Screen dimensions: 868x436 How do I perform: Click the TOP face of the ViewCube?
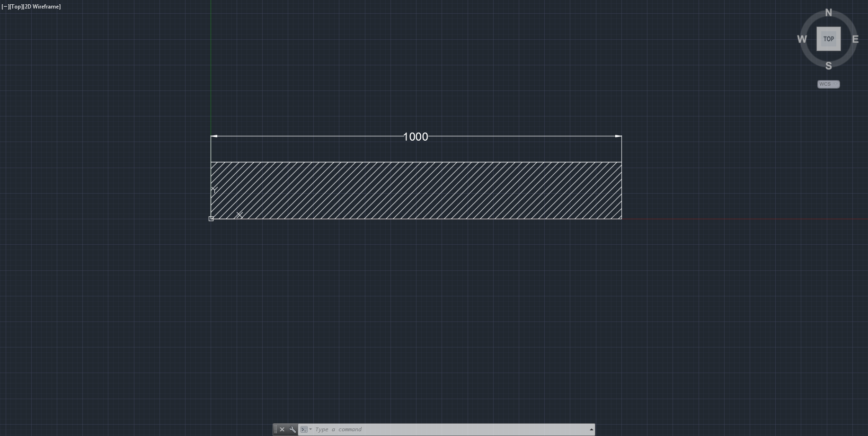(828, 39)
